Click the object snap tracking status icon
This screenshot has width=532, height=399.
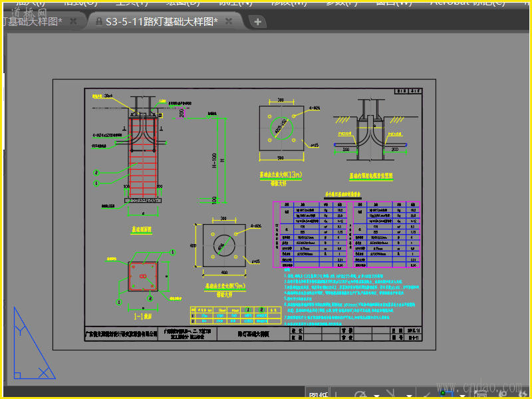[425, 394]
